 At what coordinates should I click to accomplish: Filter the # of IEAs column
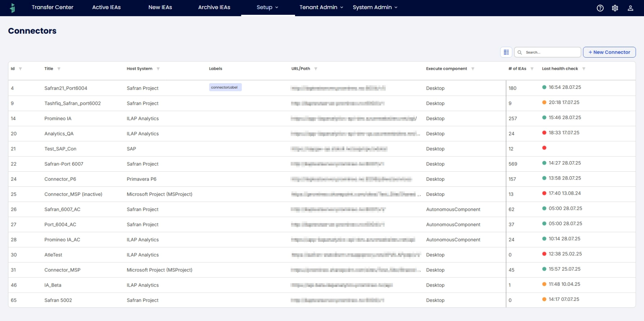tap(532, 69)
